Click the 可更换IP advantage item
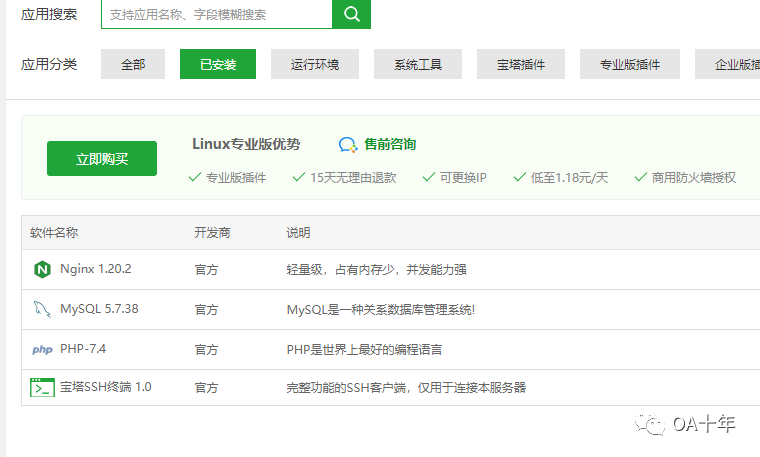 tap(455, 177)
